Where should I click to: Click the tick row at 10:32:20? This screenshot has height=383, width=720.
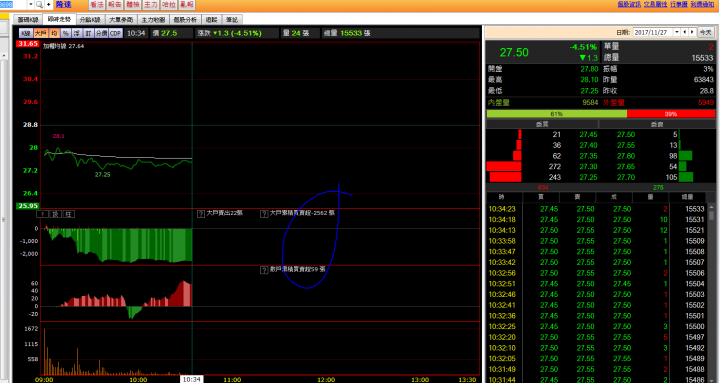click(x=596, y=338)
